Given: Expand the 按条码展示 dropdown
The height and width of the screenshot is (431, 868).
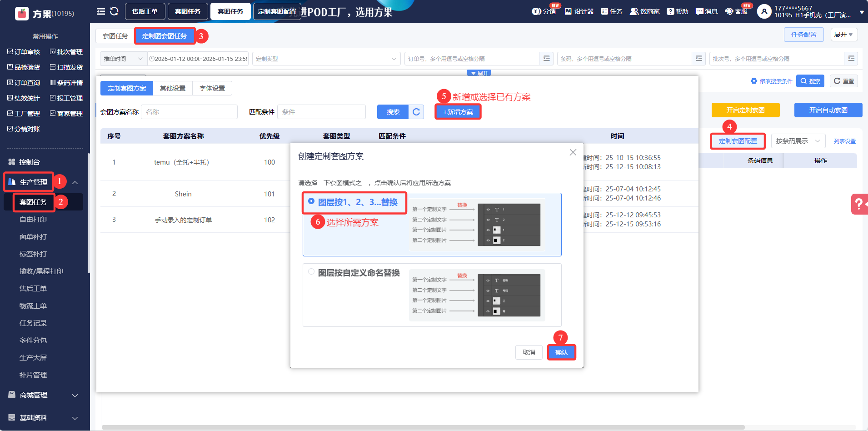Looking at the screenshot, I should 798,141.
